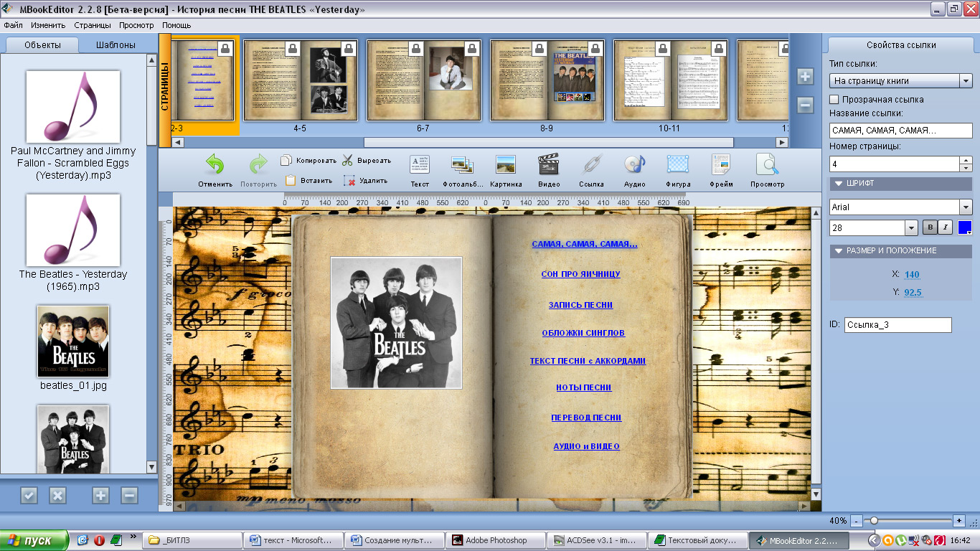The height and width of the screenshot is (551, 980).
Task: Click the Windows пуск start button
Action: click(34, 540)
